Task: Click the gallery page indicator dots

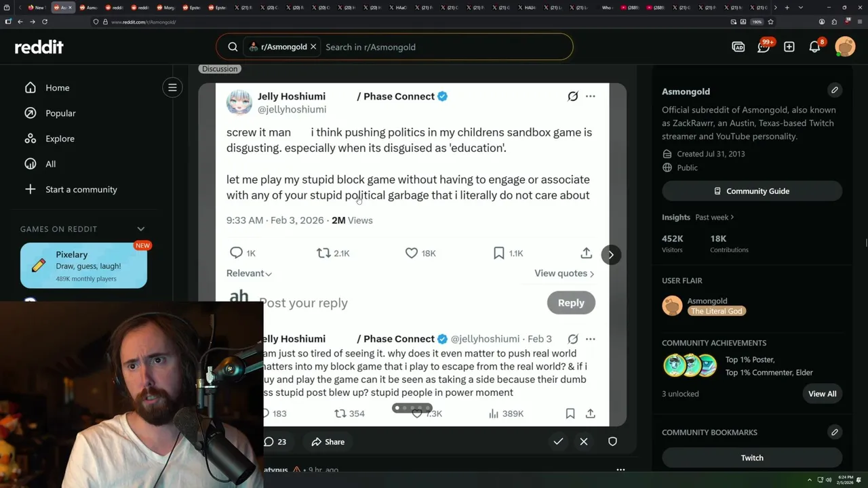Action: [x=412, y=408]
